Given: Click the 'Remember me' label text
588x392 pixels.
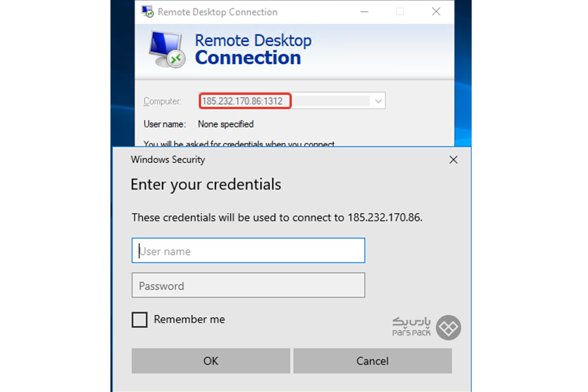Looking at the screenshot, I should pyautogui.click(x=189, y=319).
